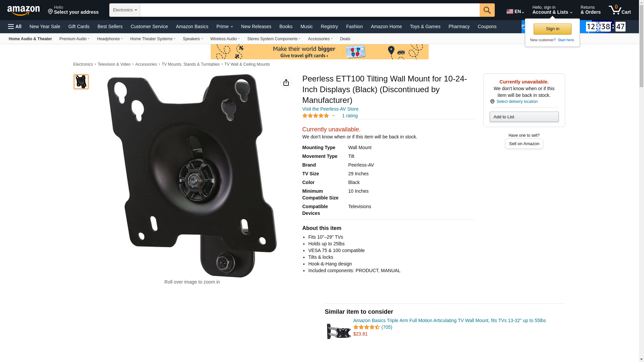The width and height of the screenshot is (644, 362).
Task: Expand the Prime menu dropdown
Action: point(224,26)
